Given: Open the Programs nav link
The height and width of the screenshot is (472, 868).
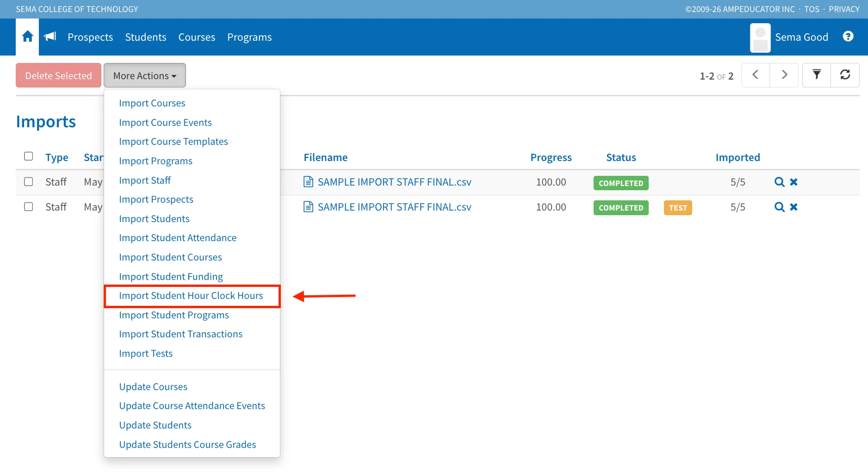Looking at the screenshot, I should [x=249, y=37].
